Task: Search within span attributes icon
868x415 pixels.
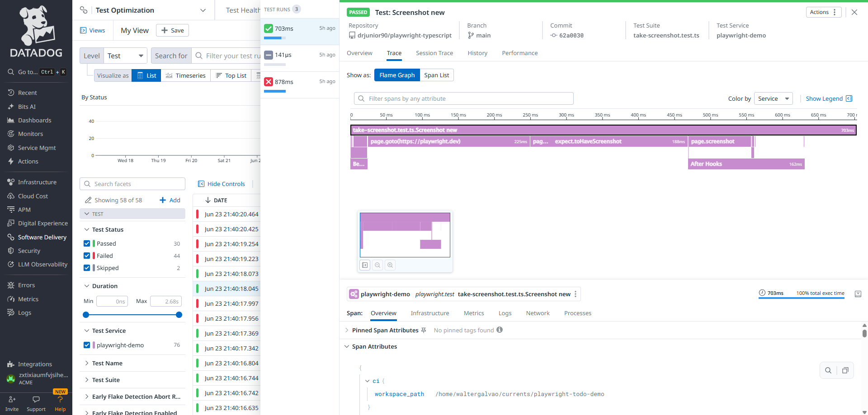Action: pyautogui.click(x=828, y=370)
